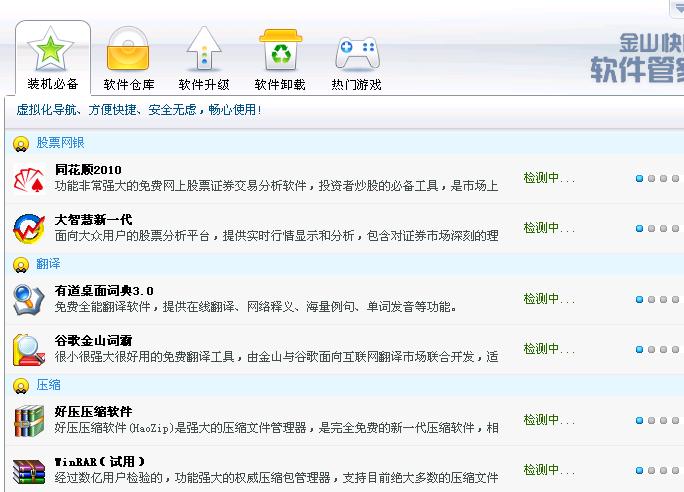Click the 有道桌面词典3.0 title link
This screenshot has height=492, width=684.
104,290
